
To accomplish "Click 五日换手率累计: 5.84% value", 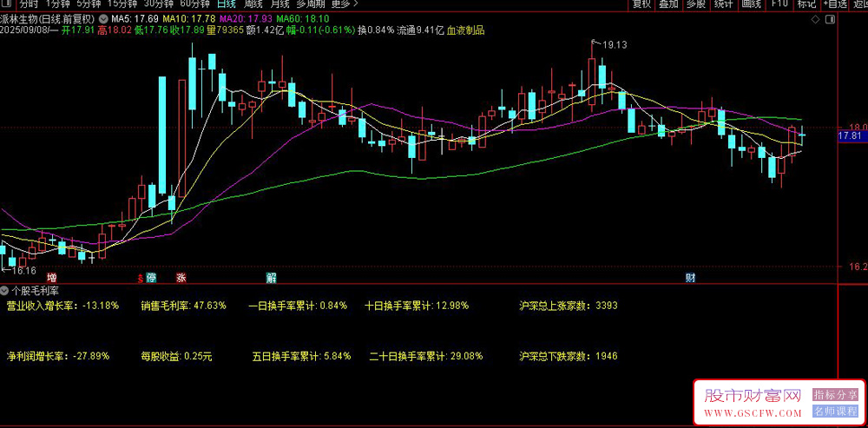I will pyautogui.click(x=302, y=356).
